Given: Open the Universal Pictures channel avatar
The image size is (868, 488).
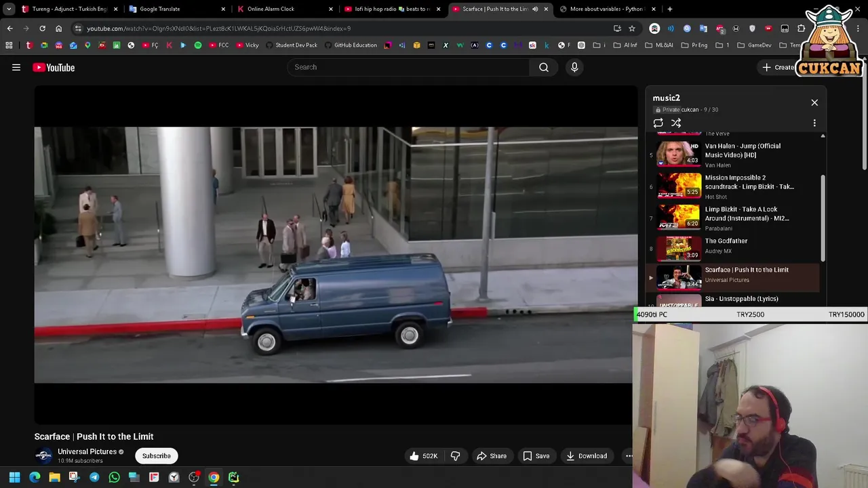Looking at the screenshot, I should pos(43,455).
